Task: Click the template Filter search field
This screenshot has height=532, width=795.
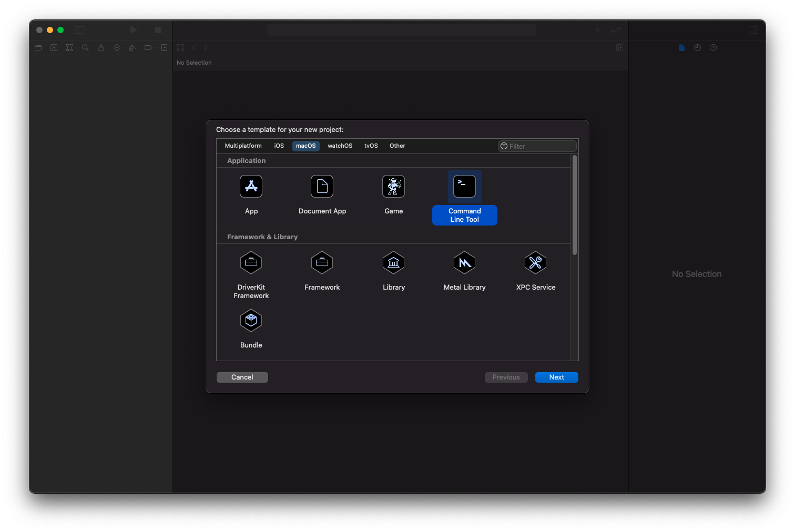Action: (x=537, y=146)
